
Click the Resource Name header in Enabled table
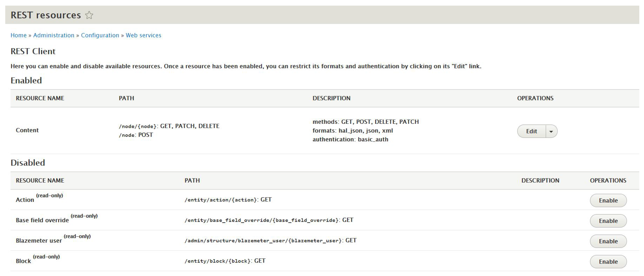tap(40, 98)
